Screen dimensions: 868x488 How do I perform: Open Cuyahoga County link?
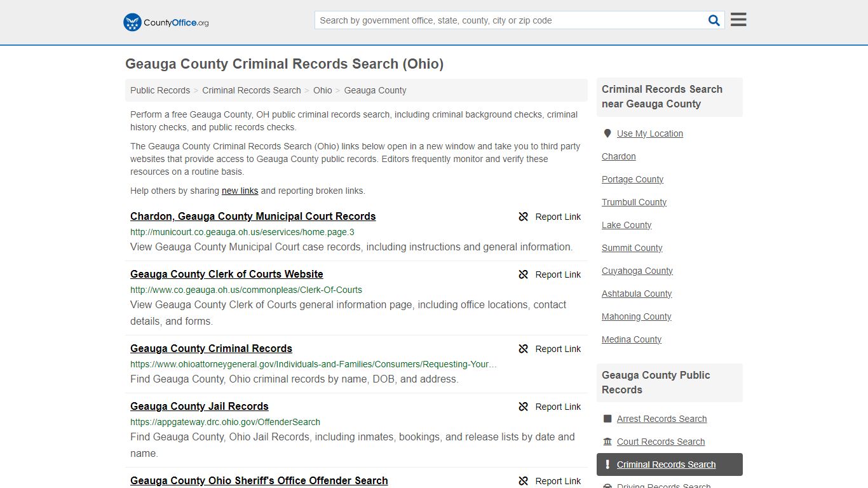click(637, 271)
